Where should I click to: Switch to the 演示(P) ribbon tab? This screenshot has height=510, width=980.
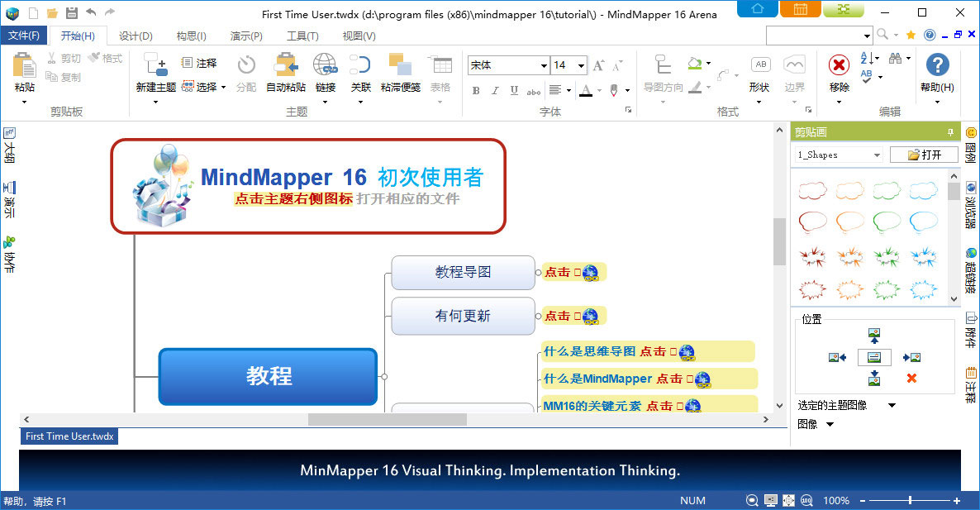[246, 36]
